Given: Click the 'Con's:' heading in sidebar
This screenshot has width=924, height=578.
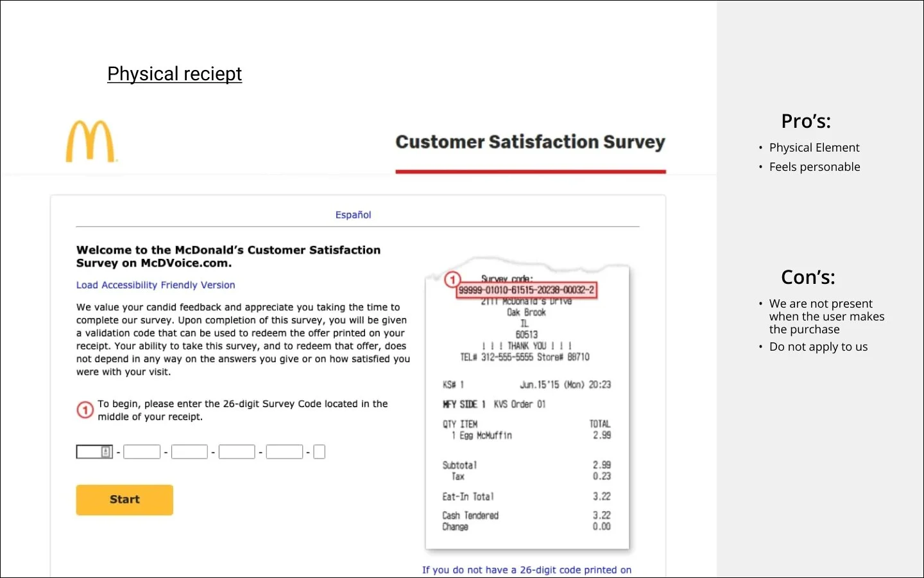Looking at the screenshot, I should tap(808, 277).
